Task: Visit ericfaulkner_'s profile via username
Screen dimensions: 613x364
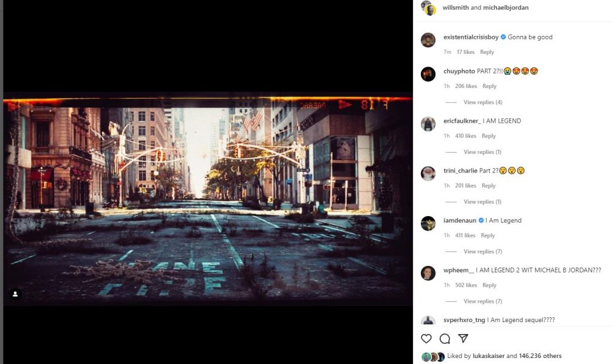Action: coord(462,121)
